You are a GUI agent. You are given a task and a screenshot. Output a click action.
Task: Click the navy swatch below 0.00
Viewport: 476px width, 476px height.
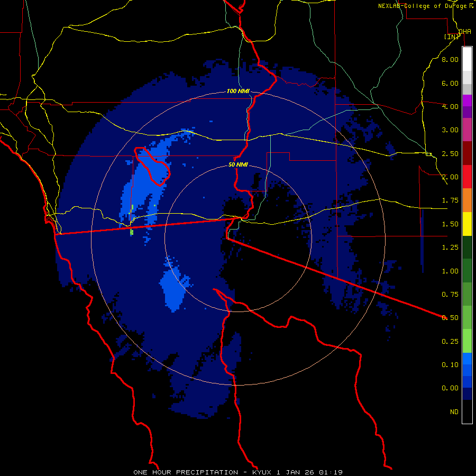(x=467, y=394)
